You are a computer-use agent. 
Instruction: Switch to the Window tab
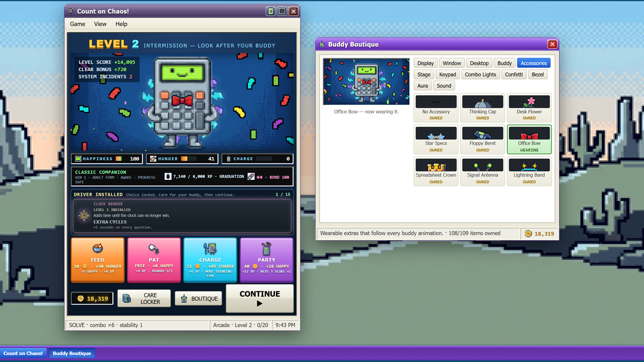[x=451, y=63]
